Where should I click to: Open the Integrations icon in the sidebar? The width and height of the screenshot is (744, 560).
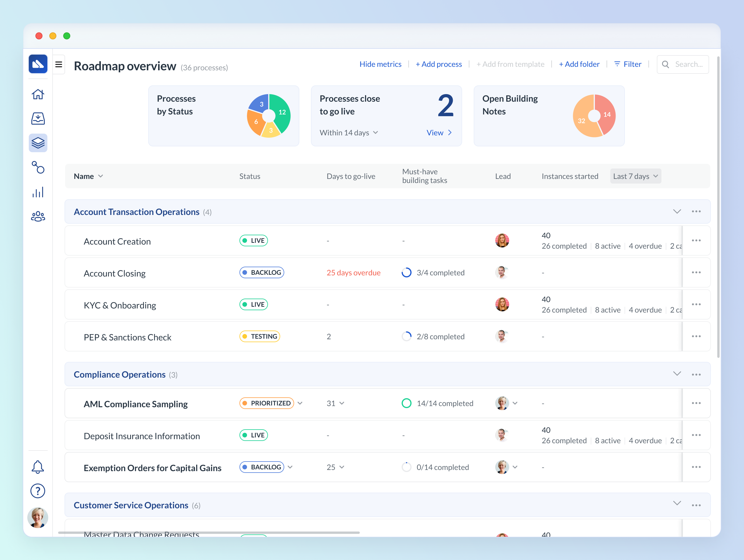(38, 167)
